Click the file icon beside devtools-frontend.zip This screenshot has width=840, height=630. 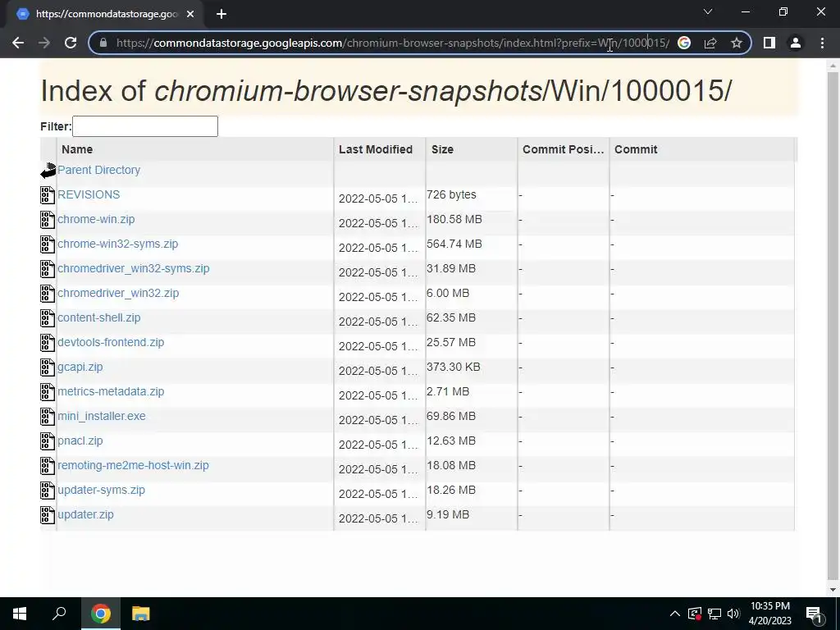47,343
